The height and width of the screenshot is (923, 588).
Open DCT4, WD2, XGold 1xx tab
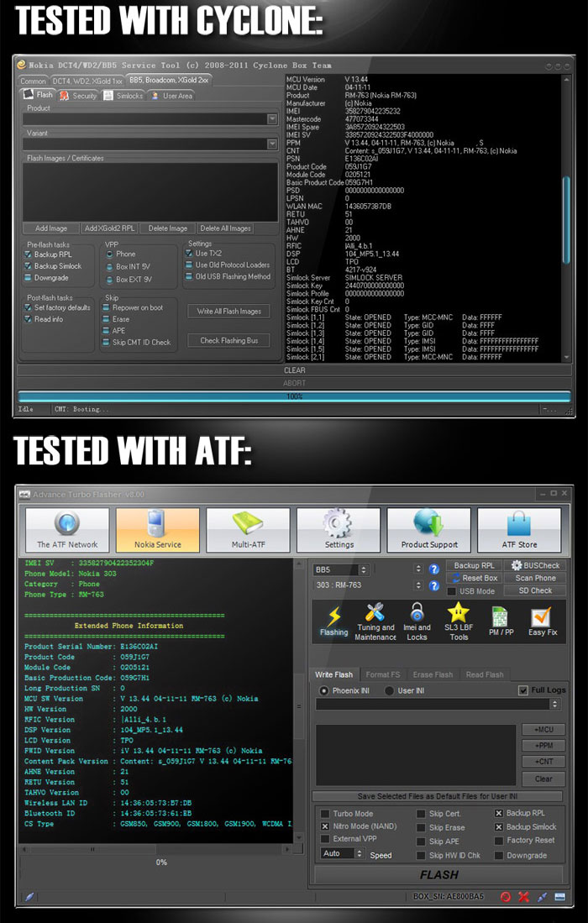[87, 81]
